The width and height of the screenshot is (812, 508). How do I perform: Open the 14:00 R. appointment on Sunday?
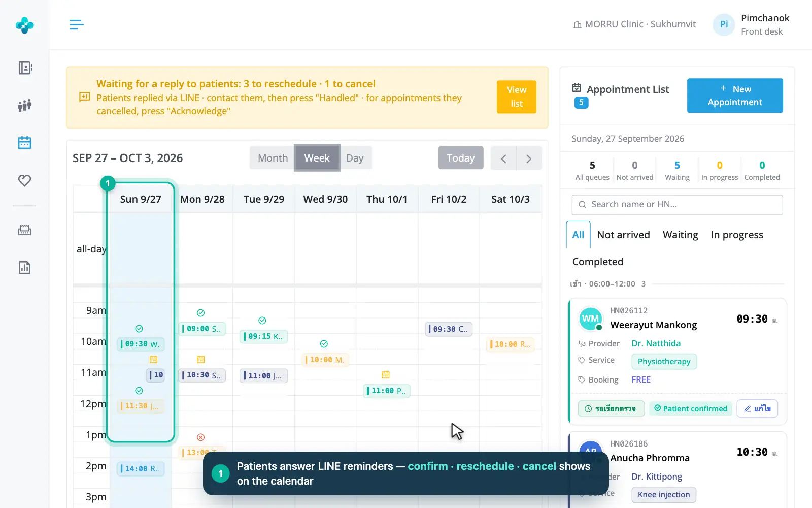coord(141,468)
